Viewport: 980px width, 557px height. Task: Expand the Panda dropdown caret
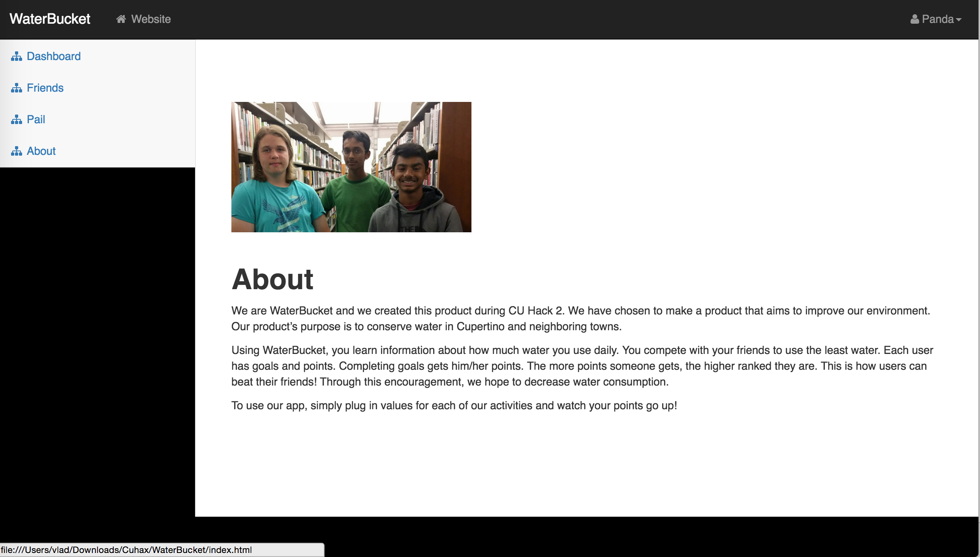coord(959,20)
